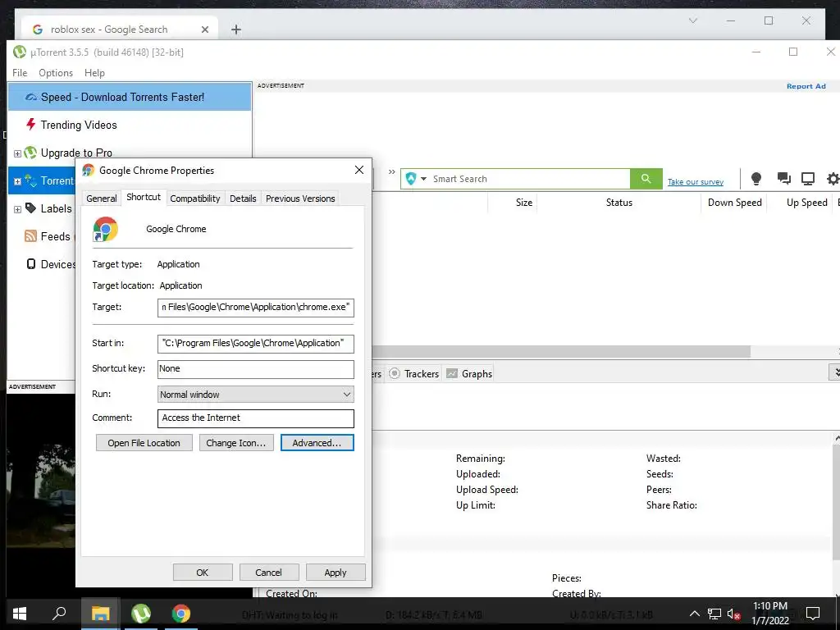Click the network icon in system tray
Image resolution: width=840 pixels, height=630 pixels.
click(714, 614)
